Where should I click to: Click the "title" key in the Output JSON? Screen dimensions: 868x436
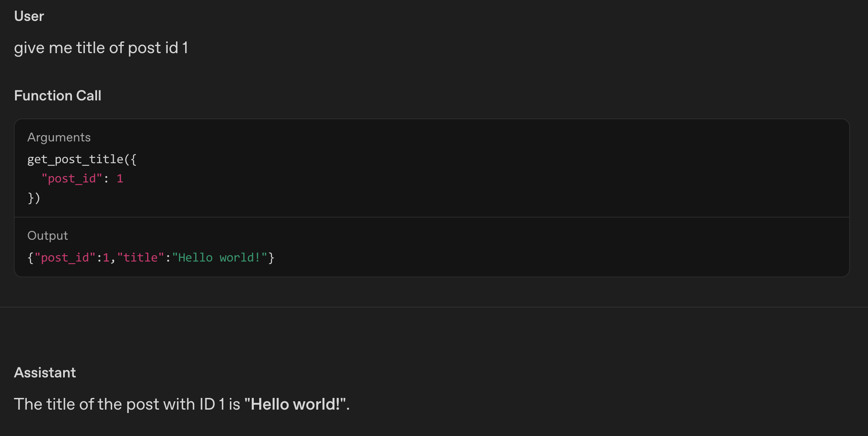tap(140, 258)
